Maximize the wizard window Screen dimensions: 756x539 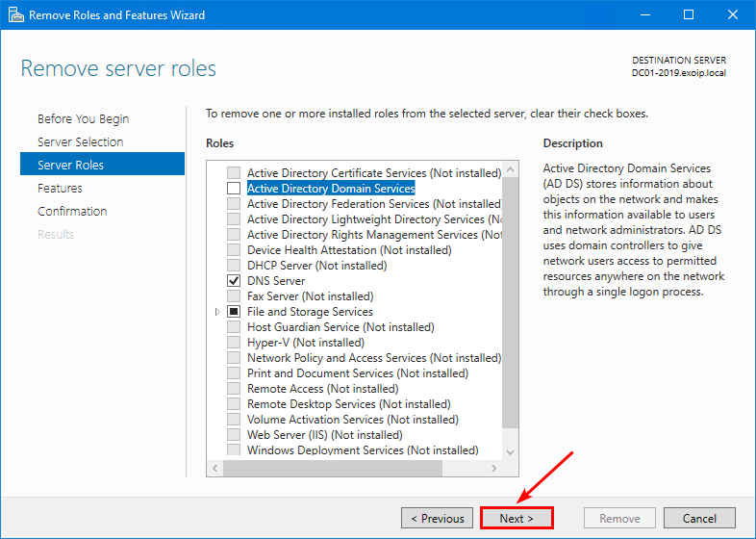tap(689, 14)
